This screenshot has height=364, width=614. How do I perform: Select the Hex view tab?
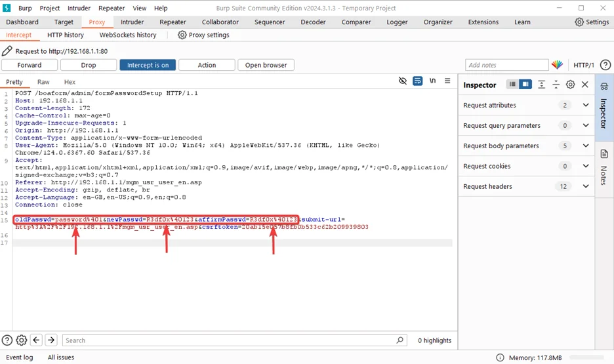pos(70,82)
